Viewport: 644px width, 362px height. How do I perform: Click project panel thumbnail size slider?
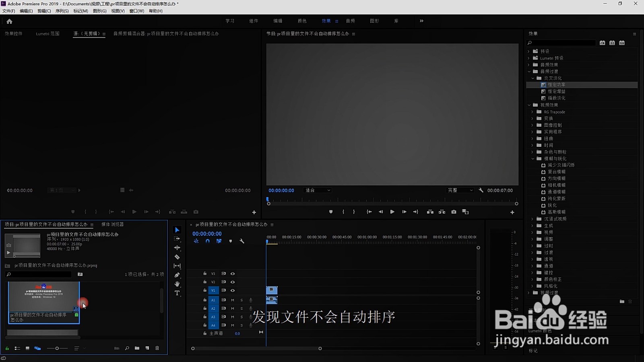[57, 348]
